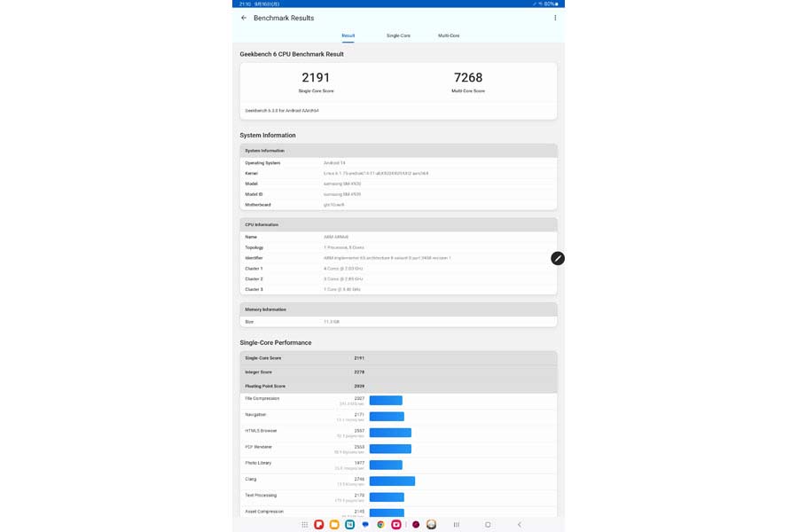This screenshot has width=798, height=532.
Task: Switch to the Result tab
Action: pos(348,35)
